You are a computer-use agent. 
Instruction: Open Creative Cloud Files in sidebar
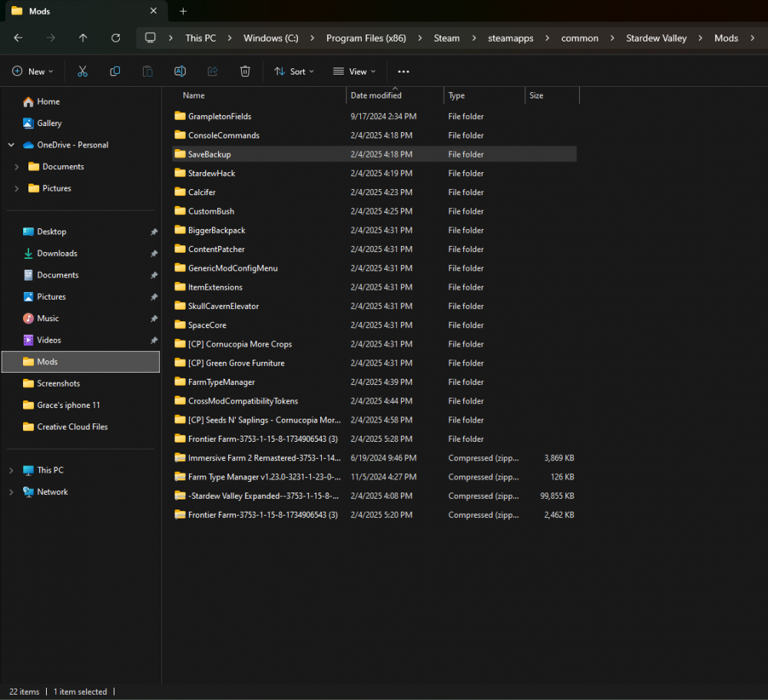[81, 426]
